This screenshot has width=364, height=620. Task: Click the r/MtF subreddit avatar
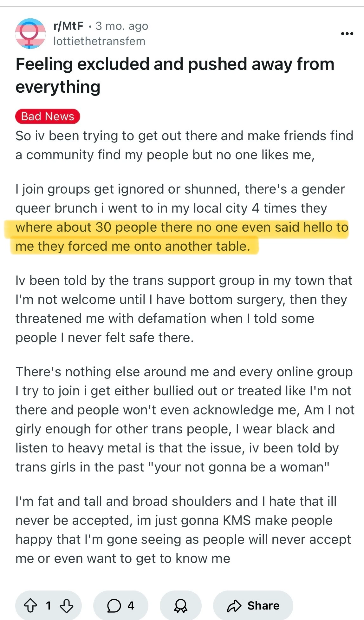click(30, 33)
